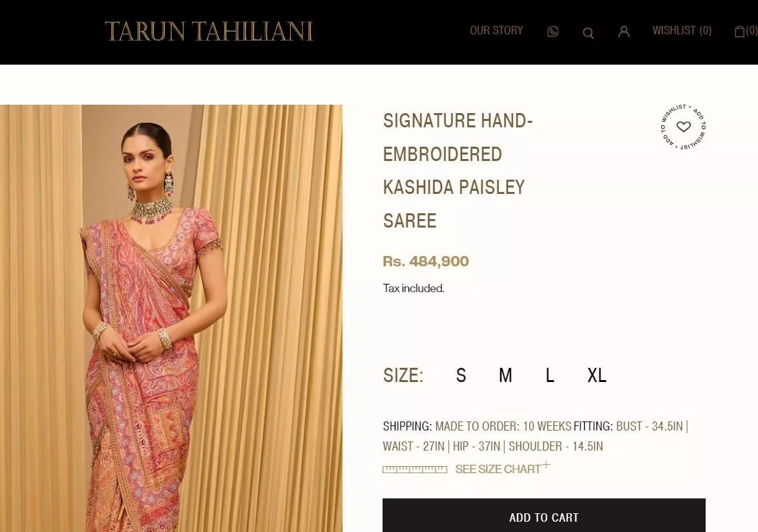Open the Our Story menu item

(x=496, y=30)
